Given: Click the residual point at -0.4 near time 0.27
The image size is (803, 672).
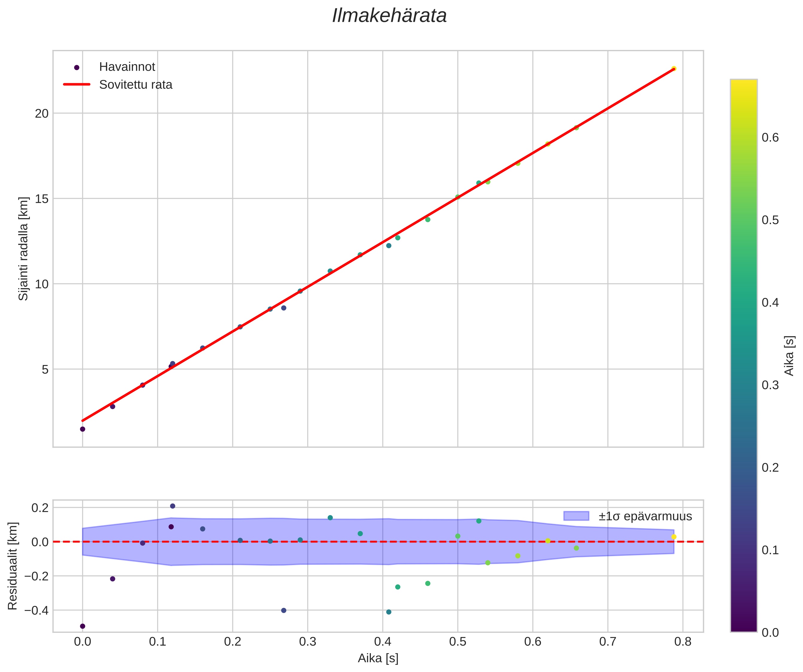Looking at the screenshot, I should 284,610.
